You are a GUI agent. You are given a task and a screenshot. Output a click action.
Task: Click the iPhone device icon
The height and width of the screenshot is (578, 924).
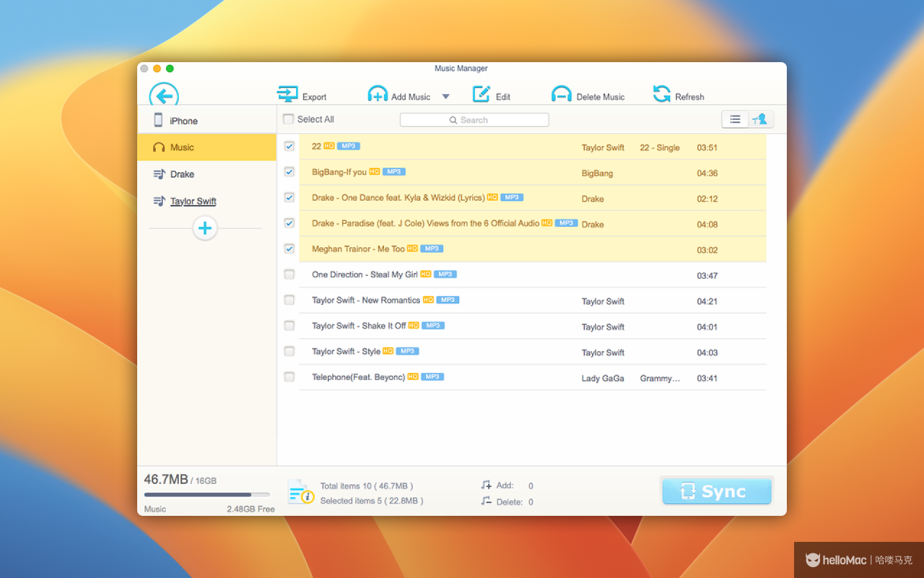158,120
